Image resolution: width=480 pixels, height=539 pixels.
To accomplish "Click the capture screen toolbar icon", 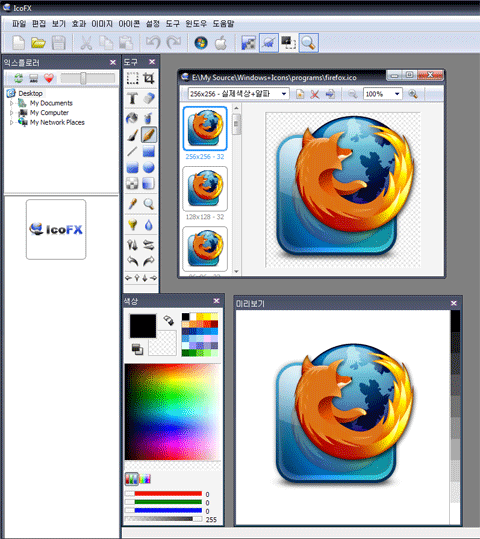I will pos(288,43).
